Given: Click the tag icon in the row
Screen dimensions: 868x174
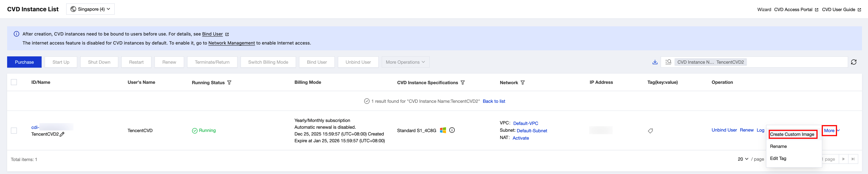Looking at the screenshot, I should coord(650,131).
